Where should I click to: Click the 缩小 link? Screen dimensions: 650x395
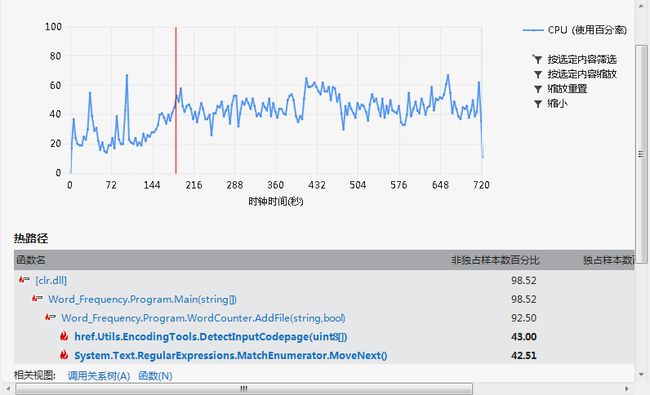point(557,104)
